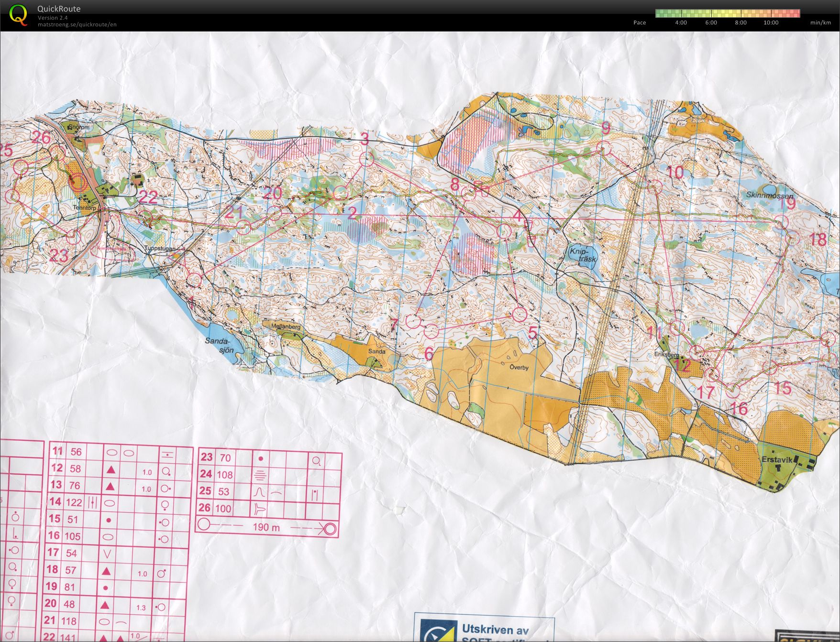Click the QuickRoute logo icon
Screen dimensions: 840x642
point(18,15)
